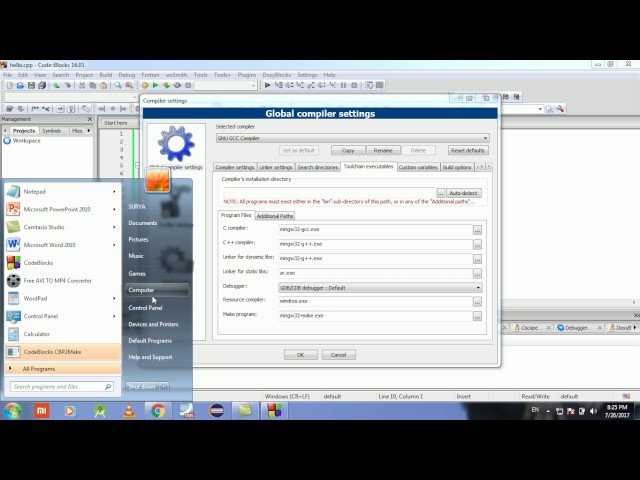Open Calculator from the Start menu

tap(60, 334)
